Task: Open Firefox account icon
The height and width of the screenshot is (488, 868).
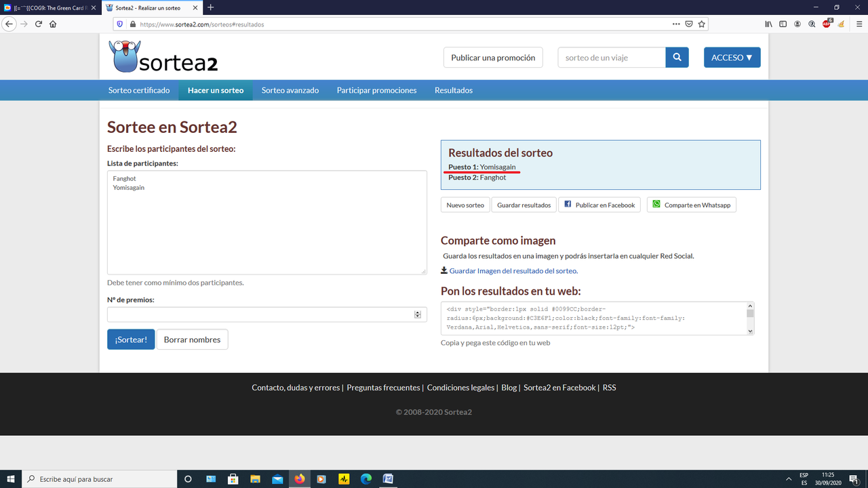Action: 797,24
